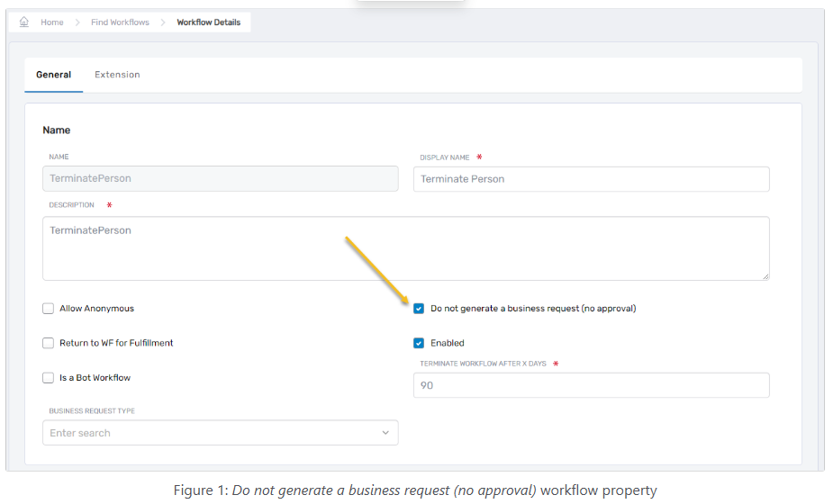Click the Name field TerminatePerson
This screenshot has height=504, width=833.
click(x=221, y=178)
